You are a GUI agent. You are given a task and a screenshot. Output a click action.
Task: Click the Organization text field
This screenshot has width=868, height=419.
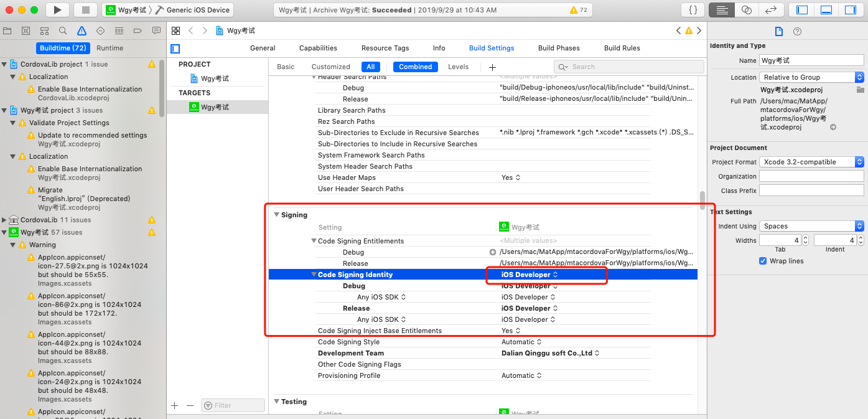pos(811,176)
